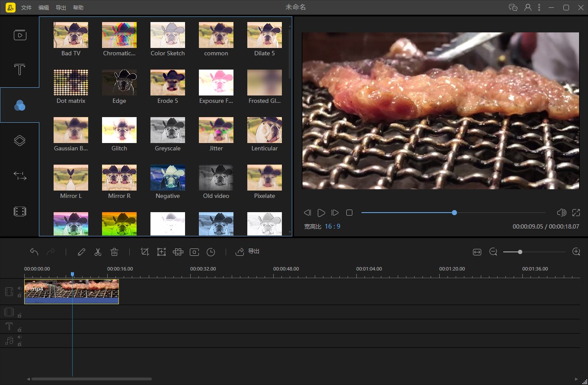The height and width of the screenshot is (385, 588).
Task: Lock the text track
Action: click(19, 329)
